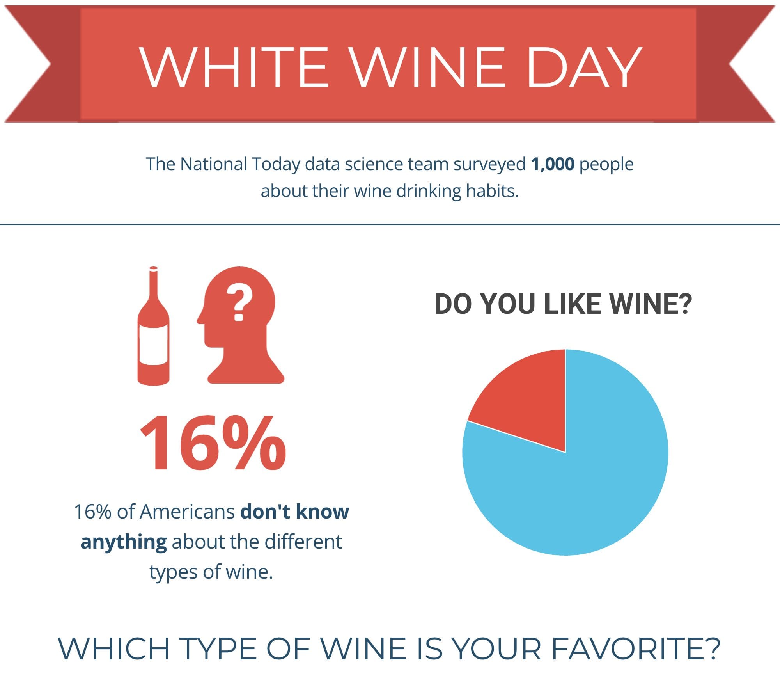Click the WHICH TYPE OF WINE IS YOUR FAVORITE? heading
This screenshot has width=780, height=700.
389,649
